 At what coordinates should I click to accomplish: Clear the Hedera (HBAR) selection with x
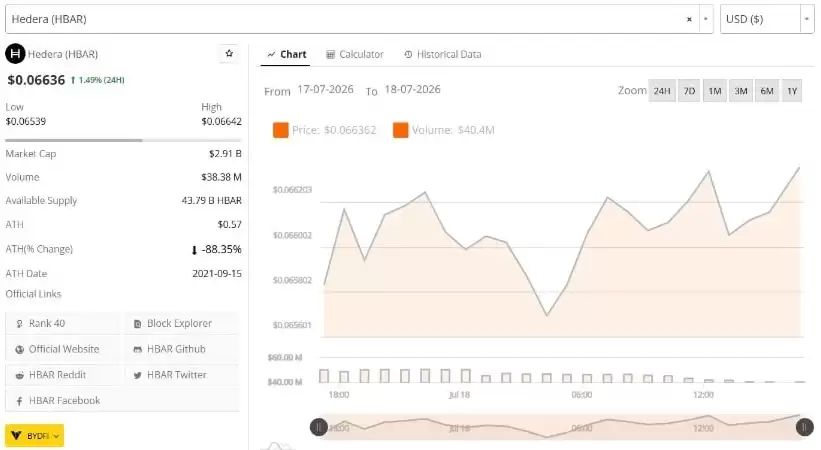click(x=689, y=19)
